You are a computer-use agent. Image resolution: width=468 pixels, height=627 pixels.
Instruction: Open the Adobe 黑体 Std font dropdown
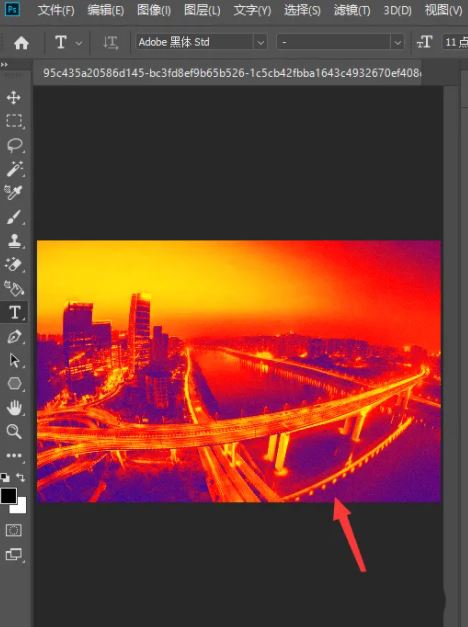click(x=202, y=42)
